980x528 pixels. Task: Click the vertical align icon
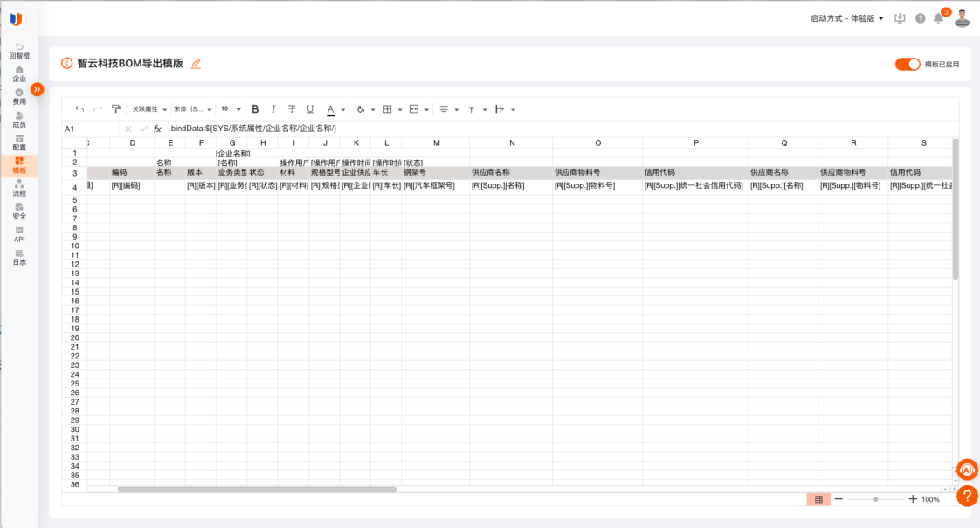(472, 109)
